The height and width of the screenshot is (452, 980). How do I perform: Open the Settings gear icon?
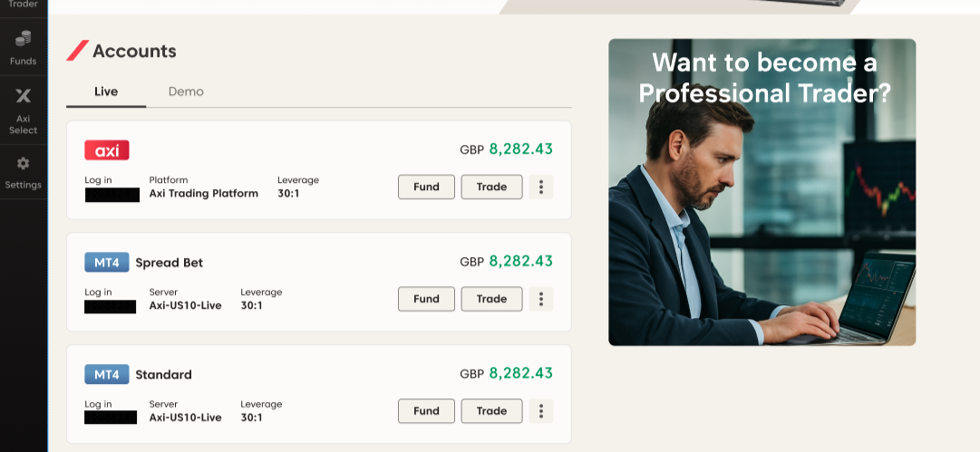click(x=24, y=164)
